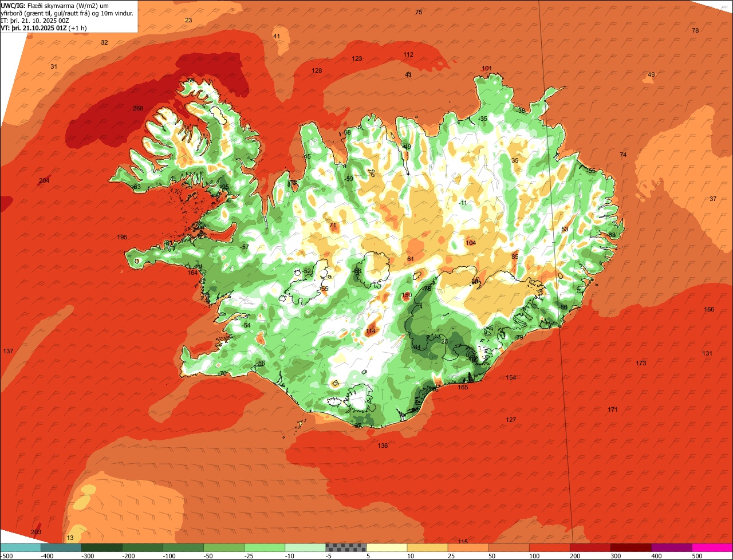Select the 78 value in the top-right corner
The width and height of the screenshot is (733, 560).
tap(695, 30)
